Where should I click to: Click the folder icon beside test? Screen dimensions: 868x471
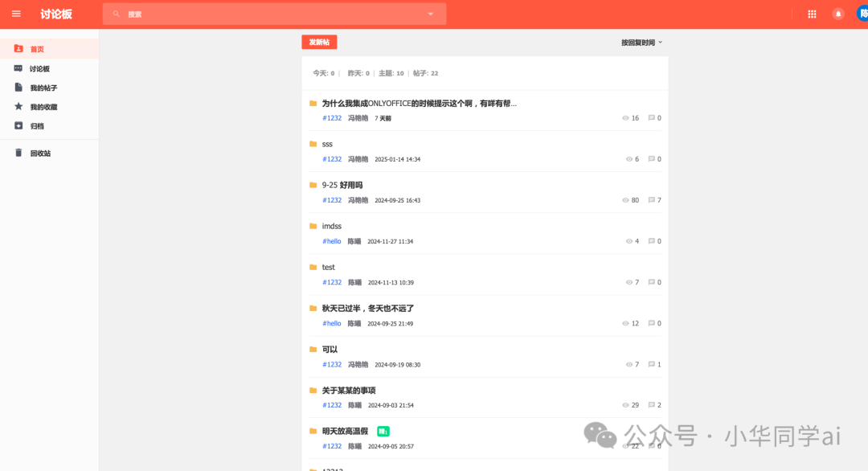pos(313,267)
